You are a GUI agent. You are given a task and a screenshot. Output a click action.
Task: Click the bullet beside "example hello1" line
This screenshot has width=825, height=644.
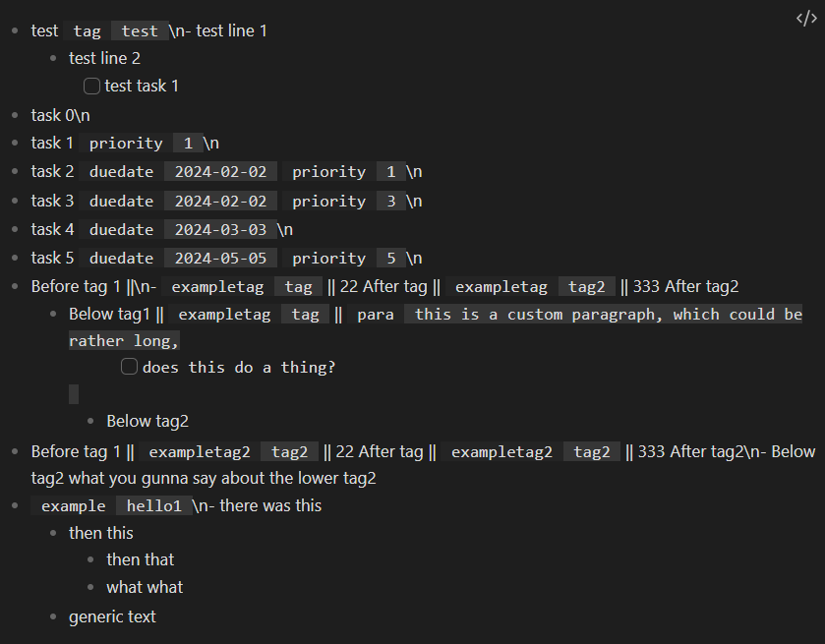click(16, 505)
